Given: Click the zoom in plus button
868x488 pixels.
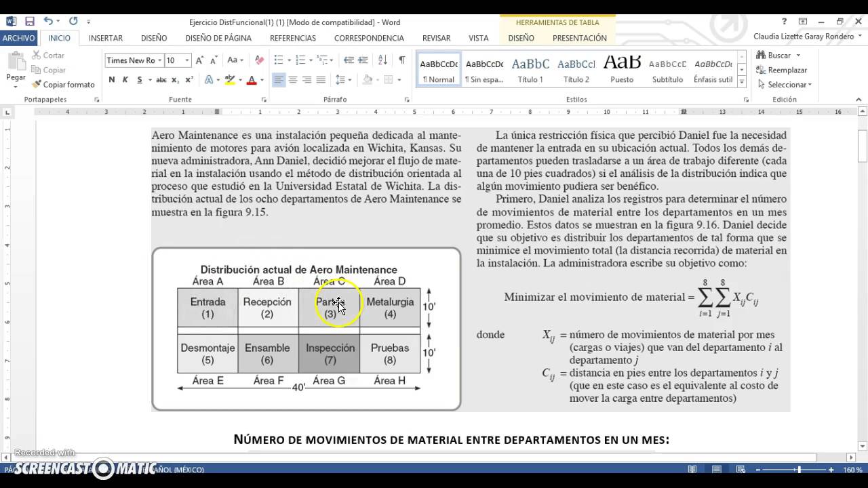Looking at the screenshot, I should point(831,469).
